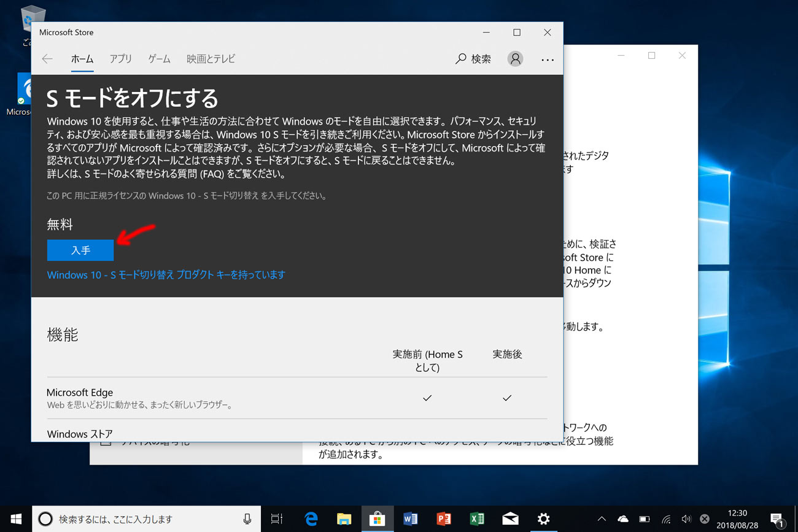The width and height of the screenshot is (798, 532).
Task: Click the 機能 section heading
Action: [63, 335]
